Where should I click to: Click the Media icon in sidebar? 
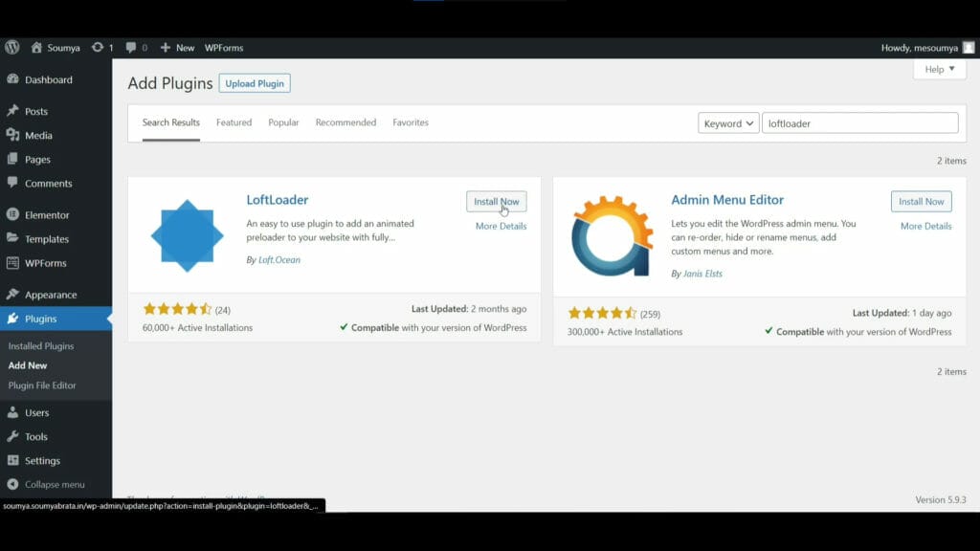click(13, 135)
